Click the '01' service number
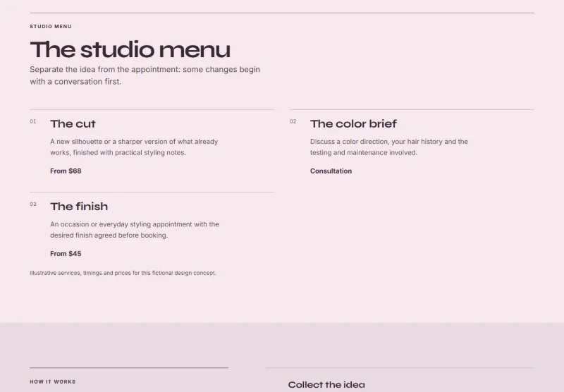This screenshot has width=564, height=392. pyautogui.click(x=33, y=121)
